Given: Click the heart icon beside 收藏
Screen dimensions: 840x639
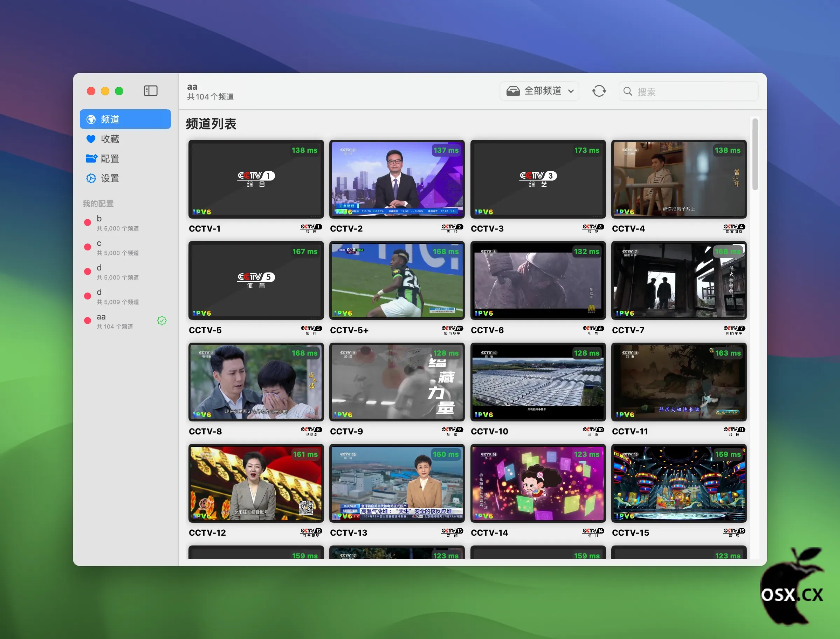Looking at the screenshot, I should pos(91,139).
